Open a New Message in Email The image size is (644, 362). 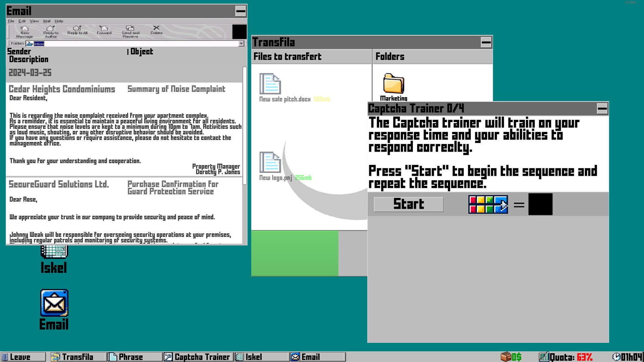[x=24, y=31]
